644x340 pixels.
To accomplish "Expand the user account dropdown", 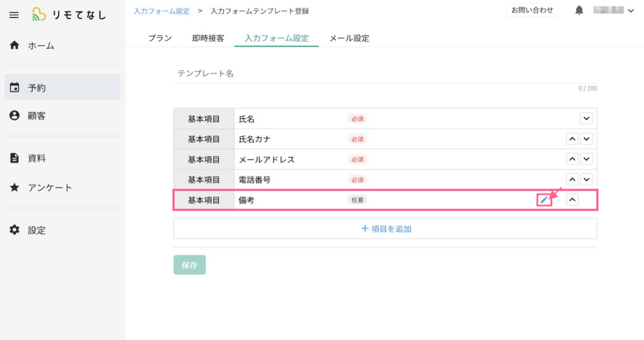I will click(631, 11).
